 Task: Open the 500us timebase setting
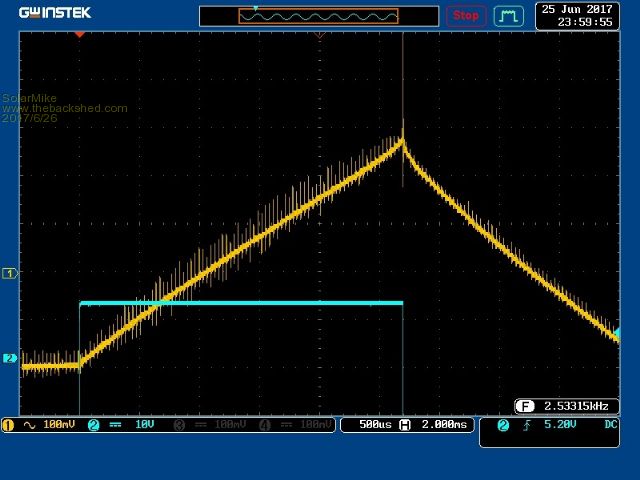(375, 425)
